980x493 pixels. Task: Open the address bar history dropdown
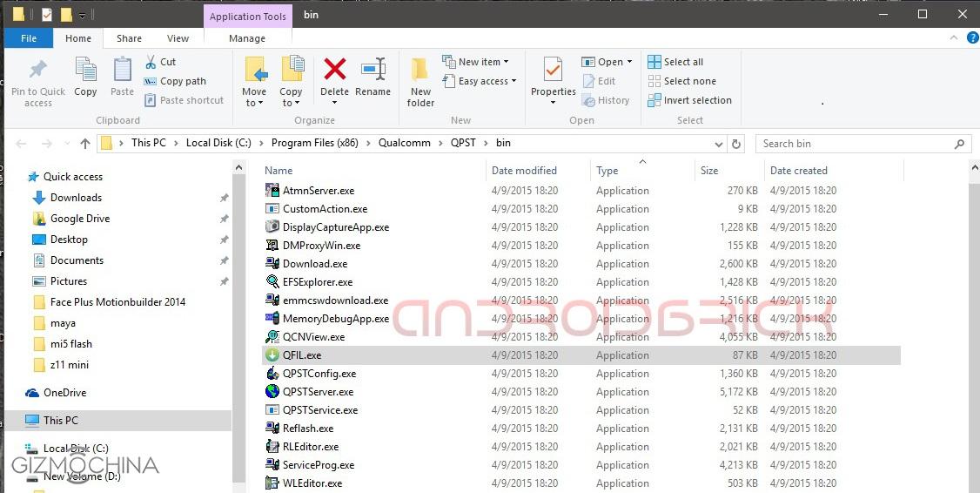pyautogui.click(x=718, y=144)
